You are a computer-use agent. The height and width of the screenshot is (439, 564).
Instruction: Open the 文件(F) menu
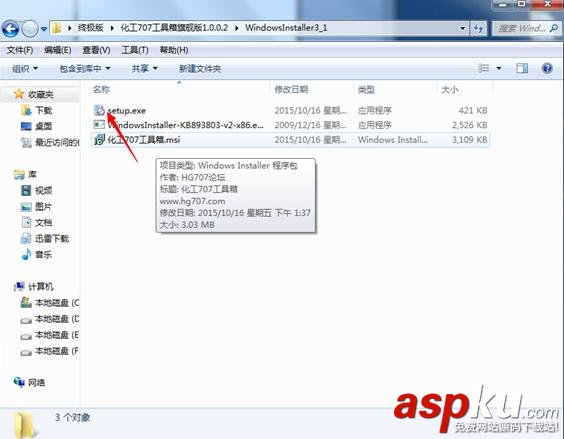tap(20, 50)
